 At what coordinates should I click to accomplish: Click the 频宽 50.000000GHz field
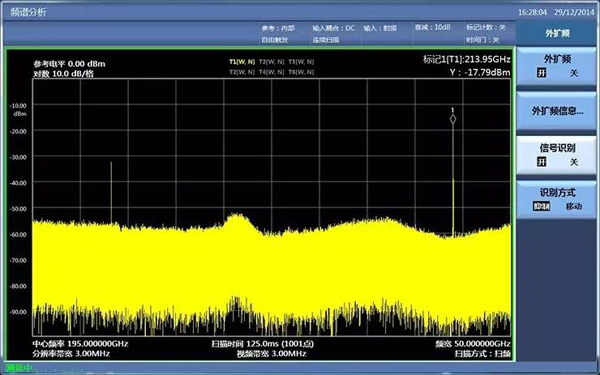tap(473, 344)
